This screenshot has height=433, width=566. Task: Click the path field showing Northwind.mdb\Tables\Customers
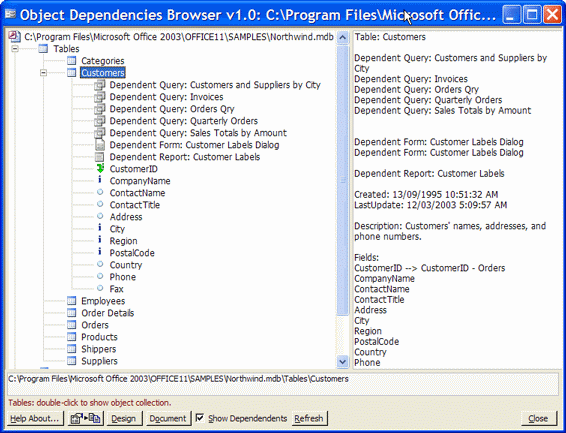point(283,384)
